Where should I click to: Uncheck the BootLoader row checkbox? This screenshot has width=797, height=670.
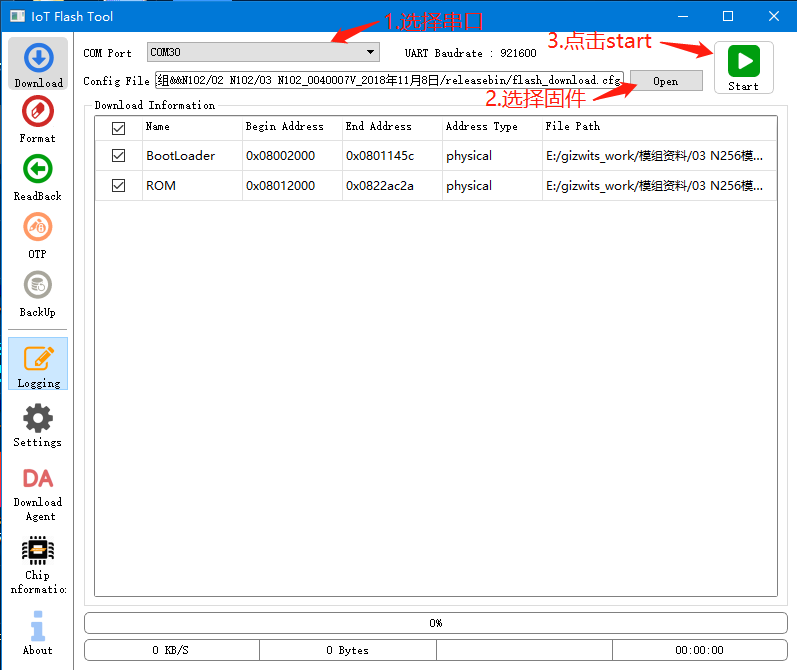[119, 156]
